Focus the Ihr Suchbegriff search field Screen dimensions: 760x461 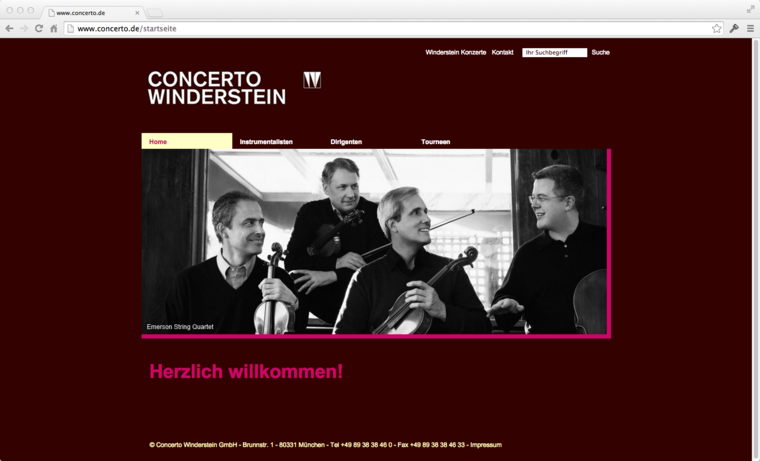coord(554,52)
